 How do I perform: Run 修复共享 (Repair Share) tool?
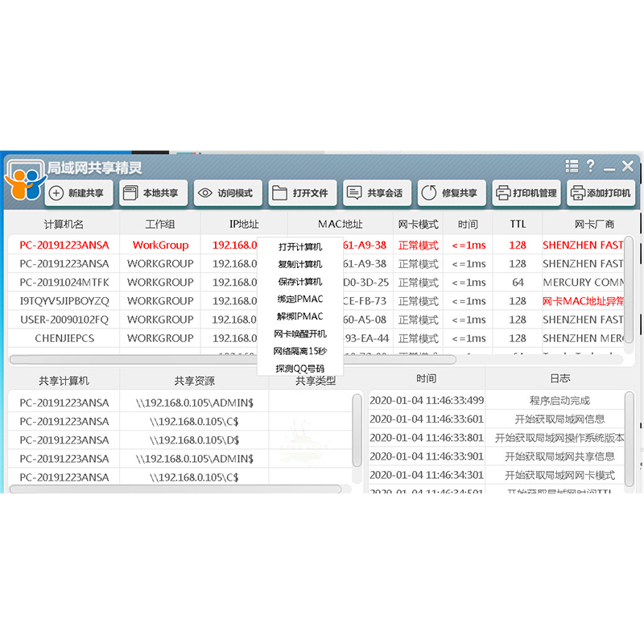[452, 192]
